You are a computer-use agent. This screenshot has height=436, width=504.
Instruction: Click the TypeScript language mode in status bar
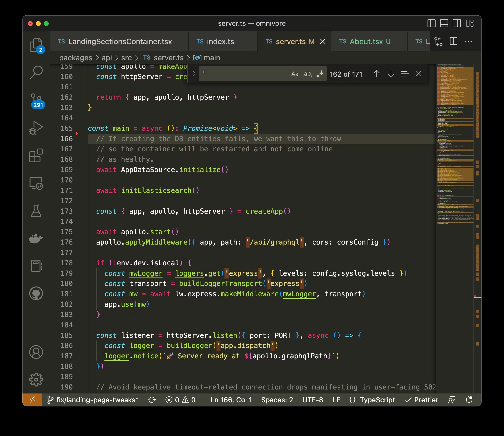click(372, 400)
